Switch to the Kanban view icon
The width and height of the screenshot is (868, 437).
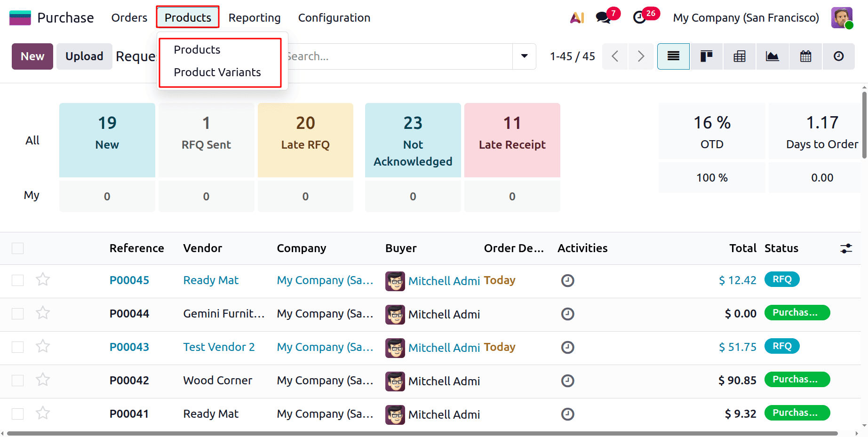click(706, 56)
